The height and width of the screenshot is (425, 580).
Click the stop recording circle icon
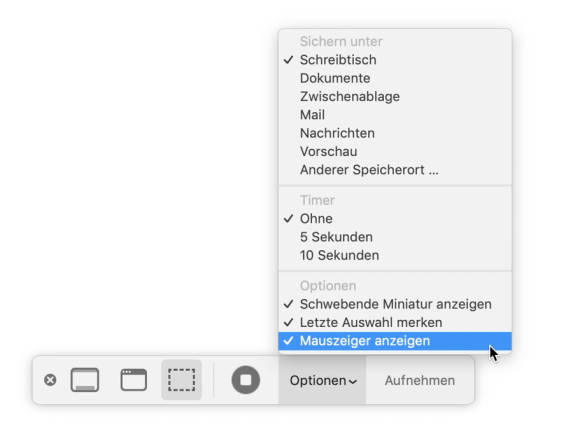[x=246, y=380]
